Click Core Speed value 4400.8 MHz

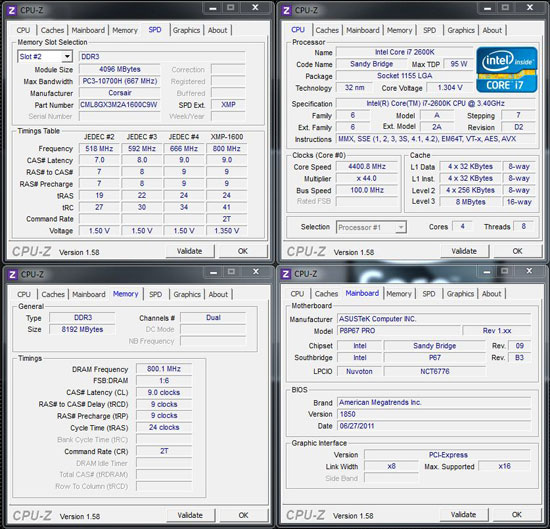pos(367,167)
